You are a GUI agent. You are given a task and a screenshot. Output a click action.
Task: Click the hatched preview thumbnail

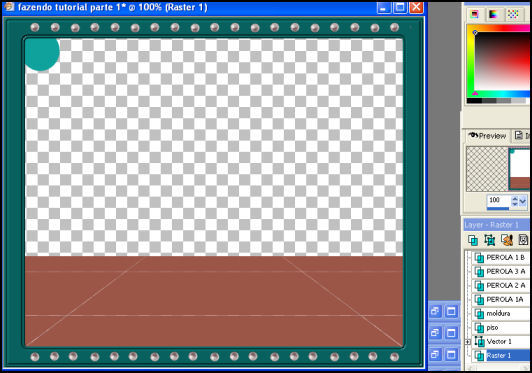pos(487,169)
